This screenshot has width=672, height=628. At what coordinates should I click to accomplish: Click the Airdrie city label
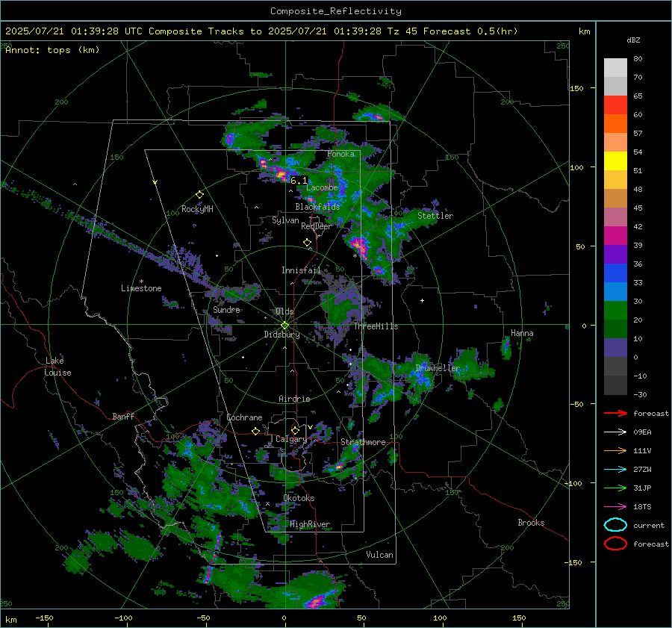tap(294, 399)
